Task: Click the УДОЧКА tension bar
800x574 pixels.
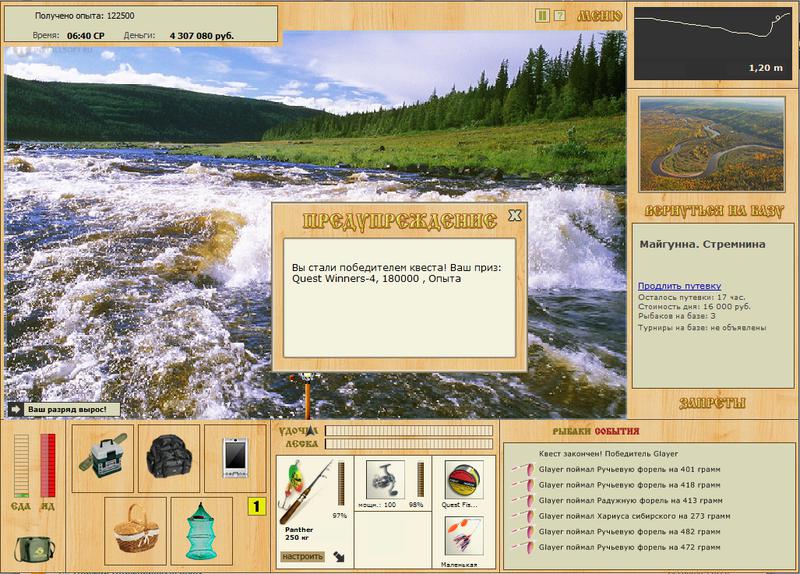Action: coord(409,431)
